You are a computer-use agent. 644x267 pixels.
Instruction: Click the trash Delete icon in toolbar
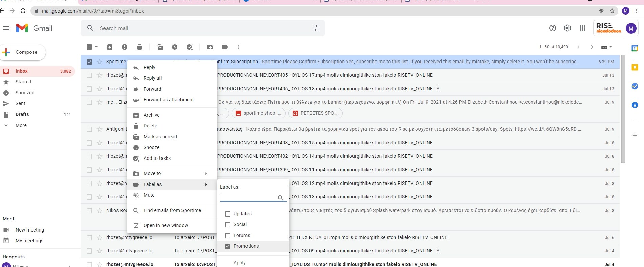click(x=139, y=47)
